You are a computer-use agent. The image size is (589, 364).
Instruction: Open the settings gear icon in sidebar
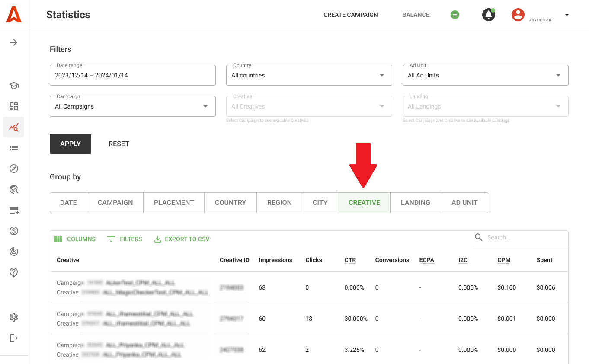click(x=14, y=317)
